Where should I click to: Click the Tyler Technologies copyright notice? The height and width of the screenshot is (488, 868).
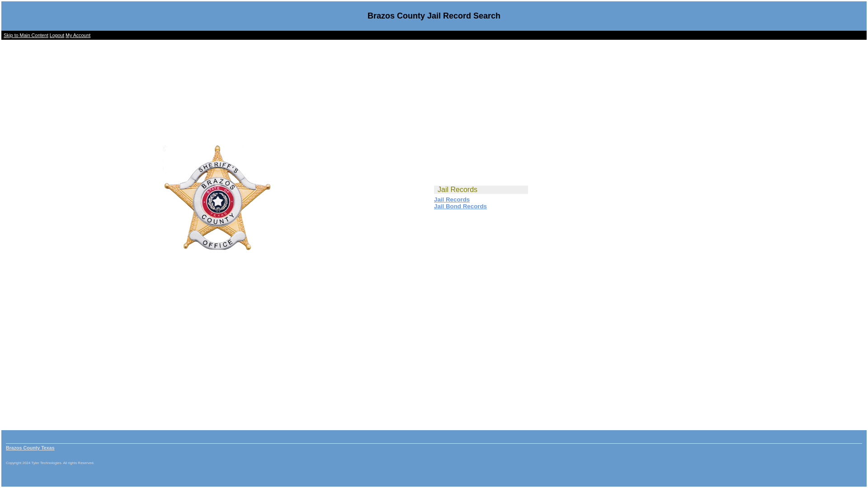coord(50,463)
